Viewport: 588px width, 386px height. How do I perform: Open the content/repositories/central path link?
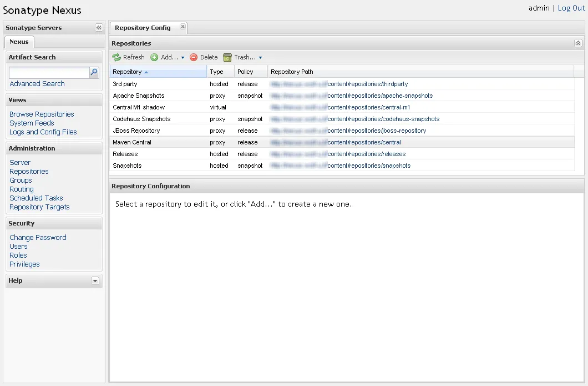click(364, 142)
